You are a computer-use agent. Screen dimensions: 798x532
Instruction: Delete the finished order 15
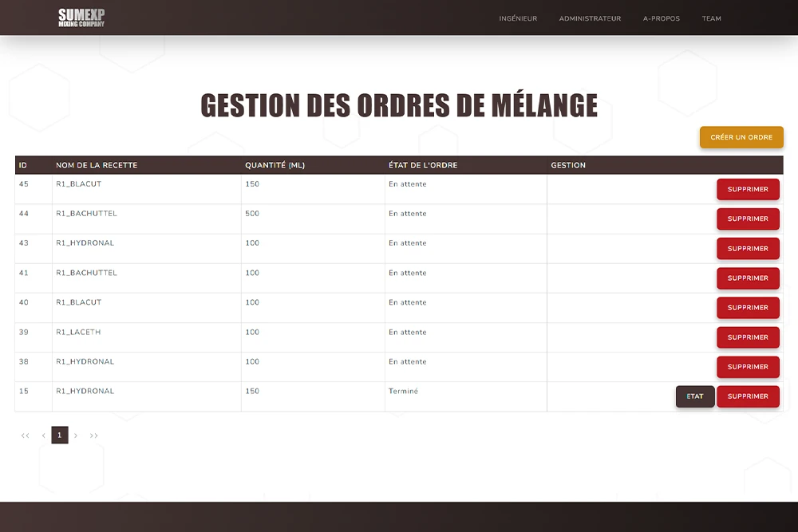click(748, 396)
